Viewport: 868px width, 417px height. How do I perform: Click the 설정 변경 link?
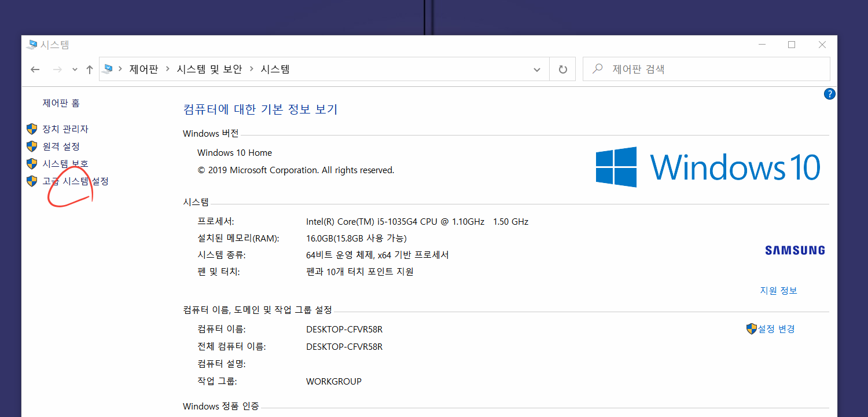[x=777, y=329]
